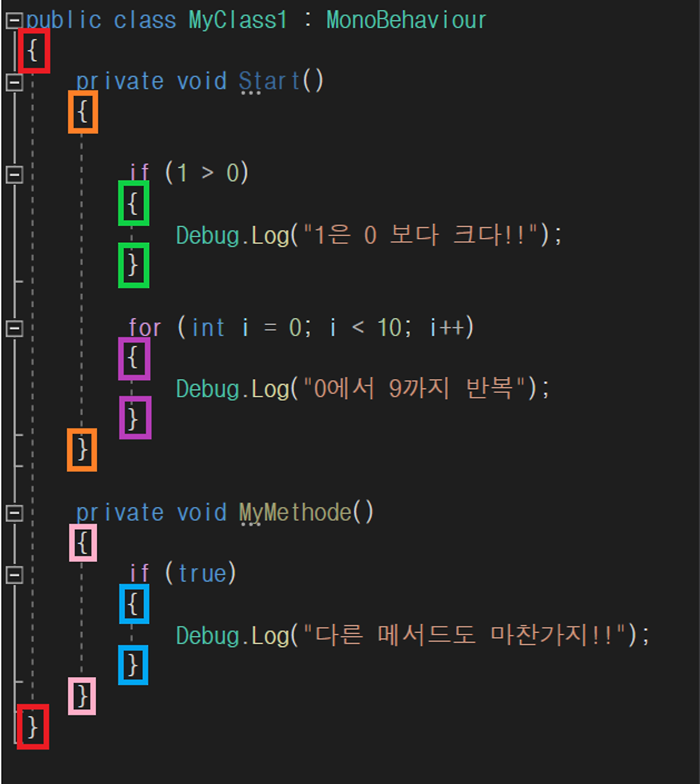Click 'void' before Start()
700x784 pixels.
pos(202,81)
